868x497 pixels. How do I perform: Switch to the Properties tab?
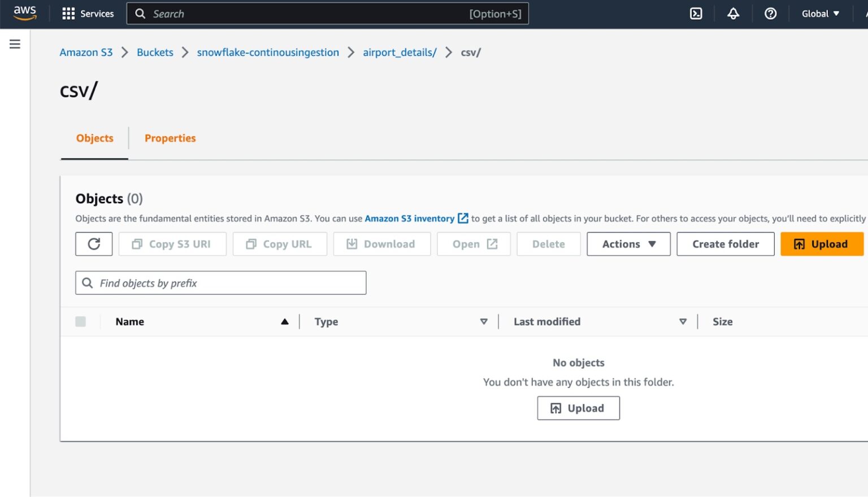[x=170, y=138]
